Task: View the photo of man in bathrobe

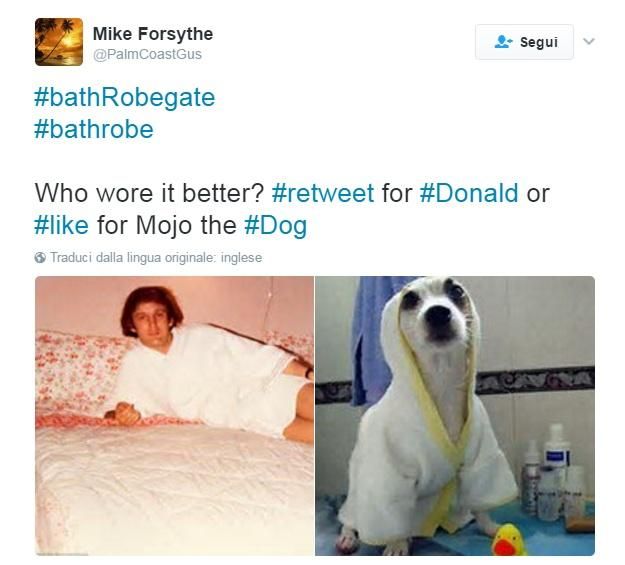Action: 175,415
